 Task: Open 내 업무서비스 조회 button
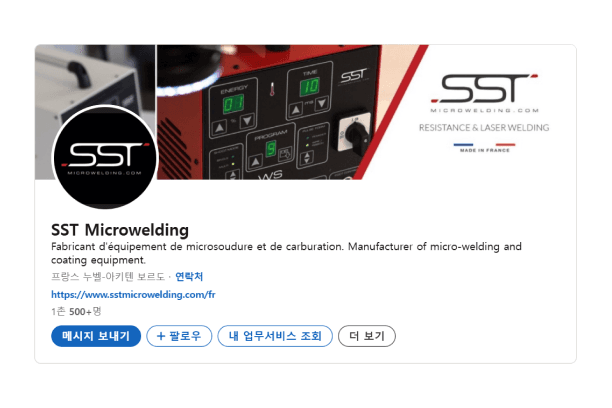coord(275,336)
